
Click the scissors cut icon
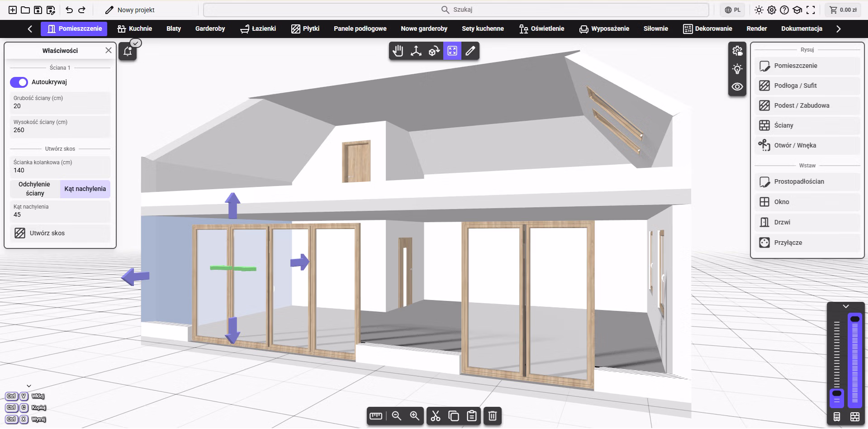click(436, 416)
